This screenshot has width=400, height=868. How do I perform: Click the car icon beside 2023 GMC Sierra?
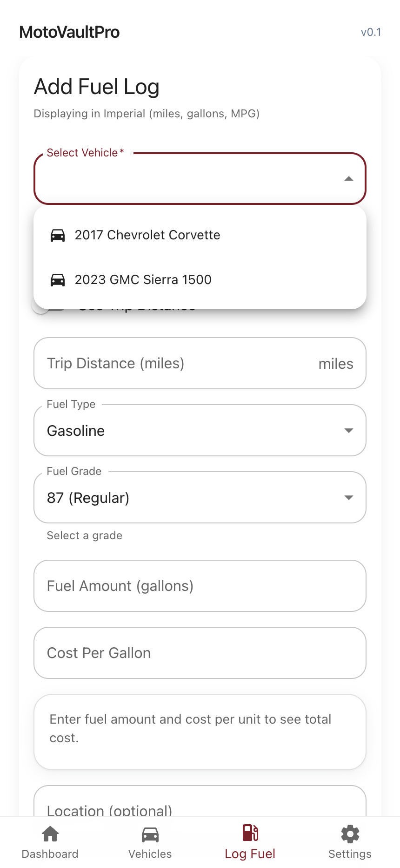[x=58, y=280]
